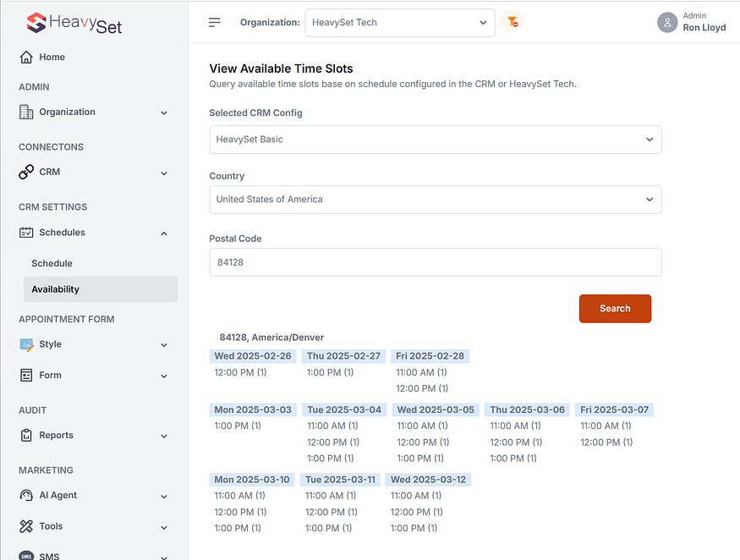740x560 pixels.
Task: Expand the Form menu chevron
Action: (x=164, y=376)
